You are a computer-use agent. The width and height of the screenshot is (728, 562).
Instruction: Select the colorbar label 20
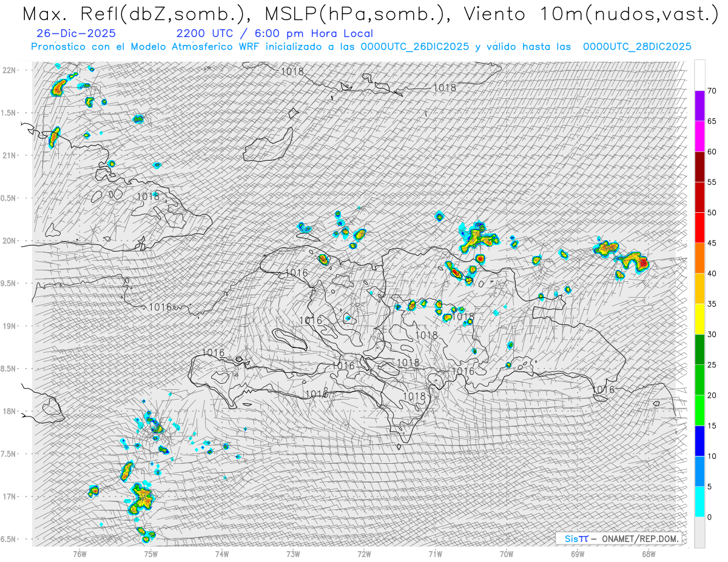[712, 395]
